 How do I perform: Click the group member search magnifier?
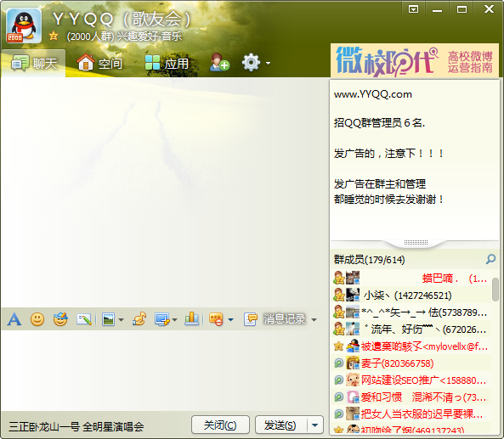490,259
